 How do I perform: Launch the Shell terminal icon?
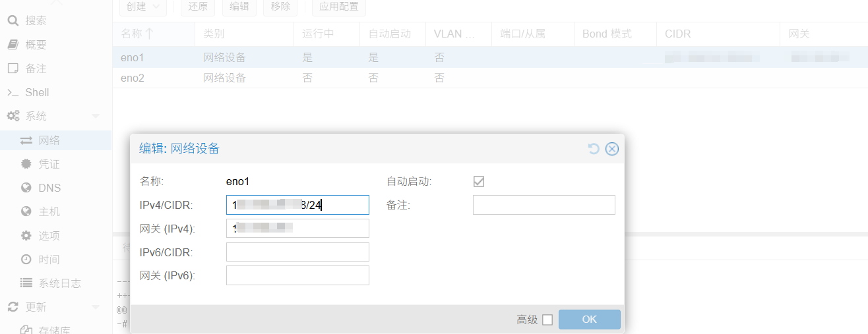click(x=13, y=93)
